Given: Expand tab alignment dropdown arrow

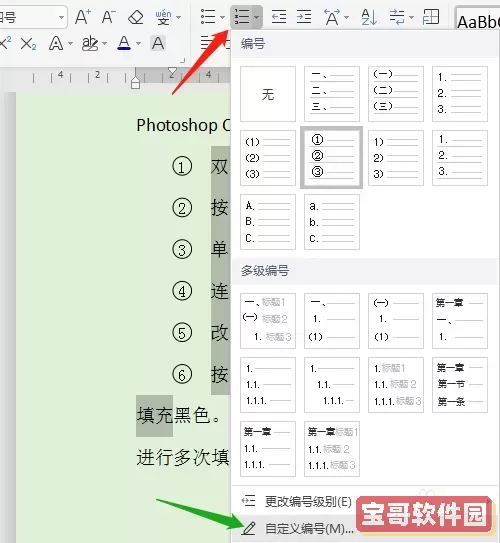Looking at the screenshot, I should click(x=411, y=17).
